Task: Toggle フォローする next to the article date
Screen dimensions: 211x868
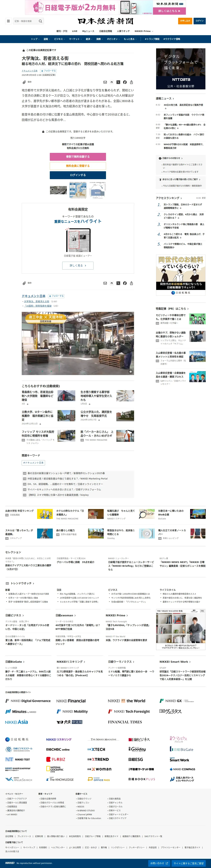Action: tap(48, 71)
